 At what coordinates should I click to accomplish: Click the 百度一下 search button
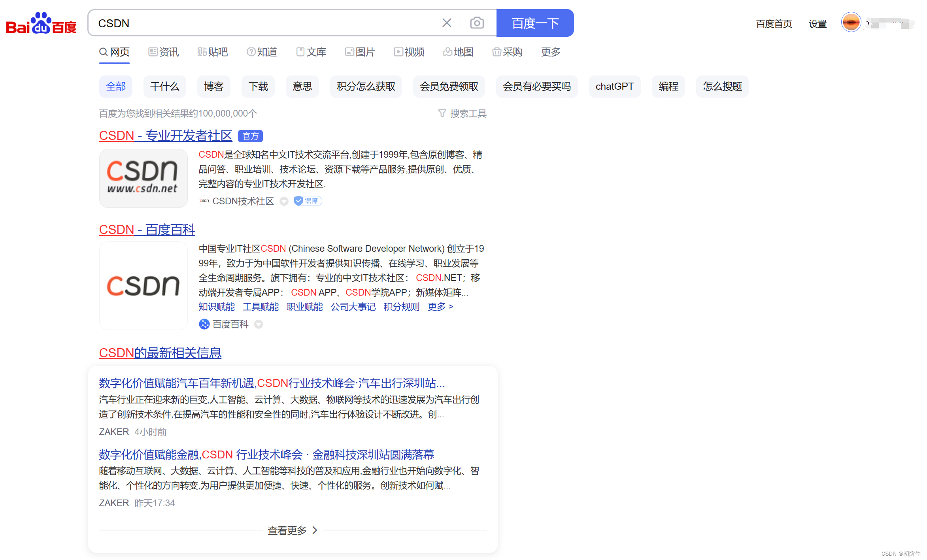pos(535,23)
